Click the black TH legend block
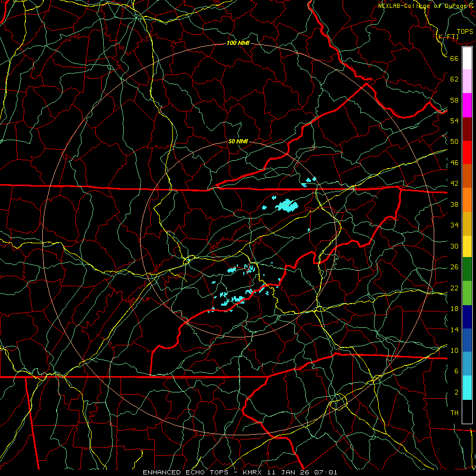The width and height of the screenshot is (476, 476). pos(467,411)
